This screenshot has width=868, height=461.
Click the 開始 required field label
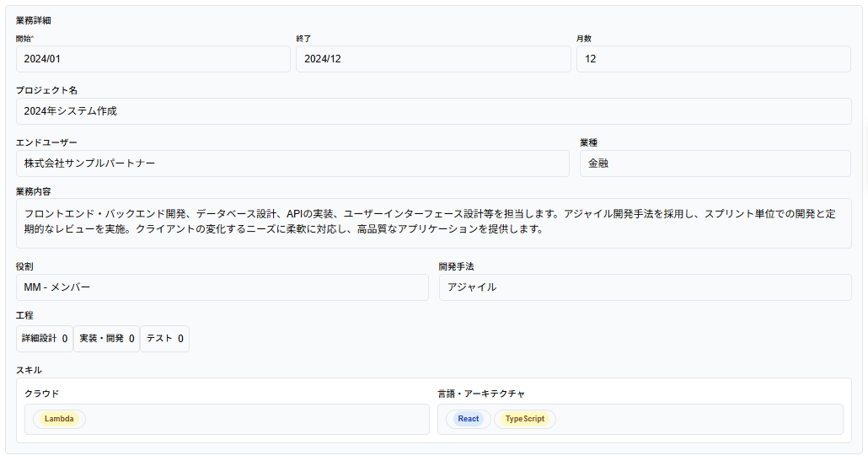pyautogui.click(x=25, y=39)
